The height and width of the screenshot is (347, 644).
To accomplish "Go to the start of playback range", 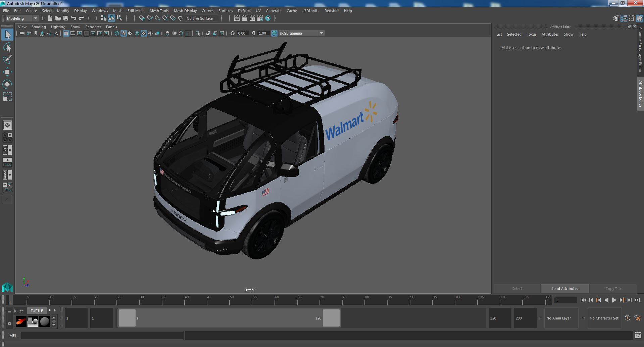I will click(x=583, y=300).
